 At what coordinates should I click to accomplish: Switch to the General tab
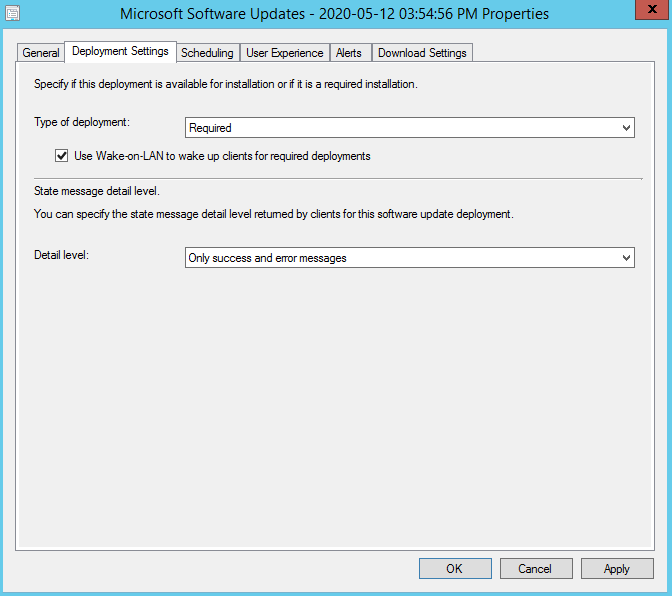(x=41, y=53)
